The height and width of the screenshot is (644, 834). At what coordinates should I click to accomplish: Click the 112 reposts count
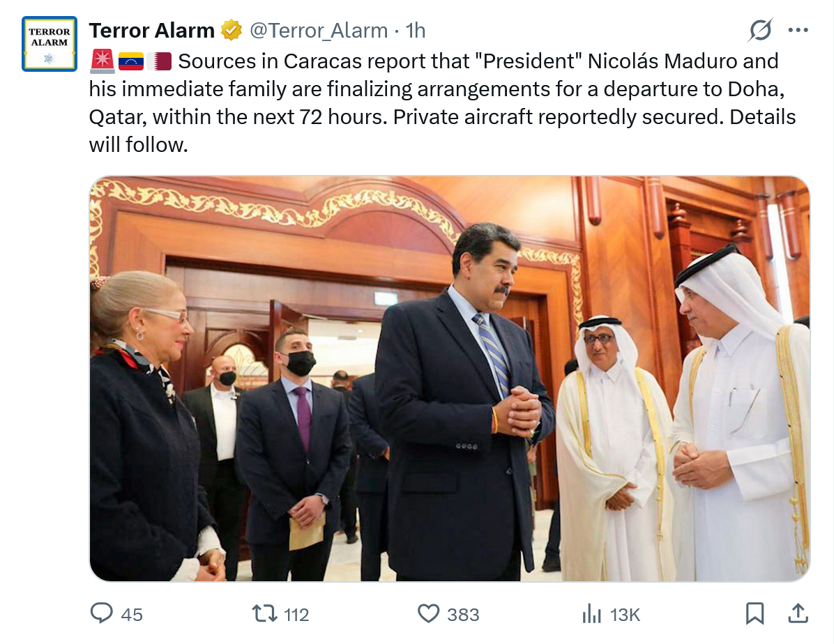point(296,614)
